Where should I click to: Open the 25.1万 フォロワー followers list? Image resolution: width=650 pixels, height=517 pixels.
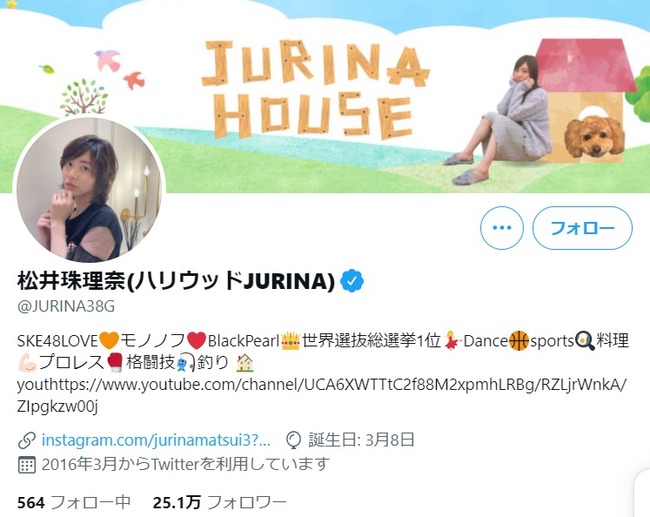tap(220, 502)
